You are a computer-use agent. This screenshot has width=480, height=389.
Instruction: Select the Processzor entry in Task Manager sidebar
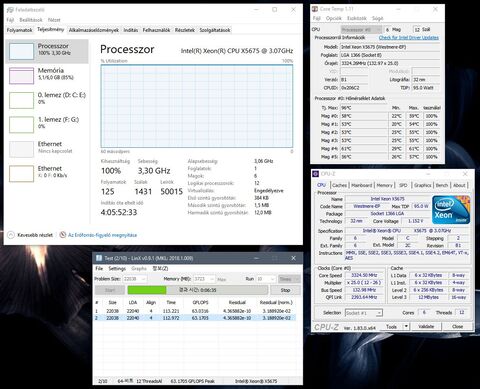(47, 51)
